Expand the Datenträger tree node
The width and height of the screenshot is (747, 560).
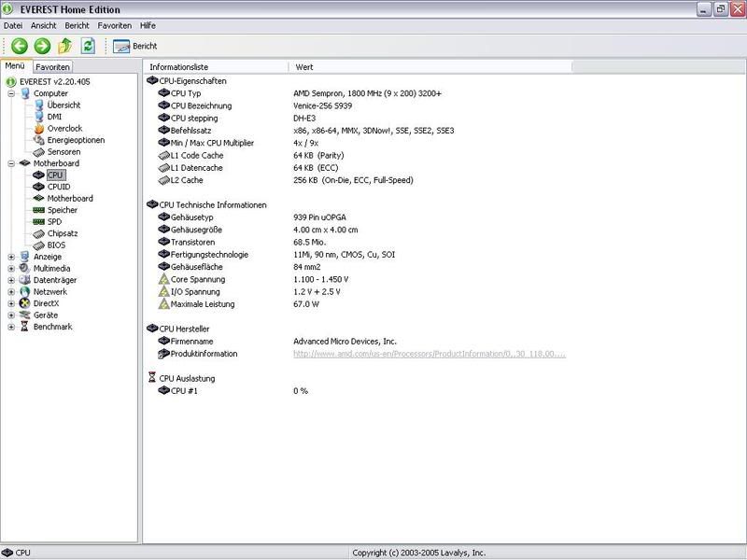11,281
